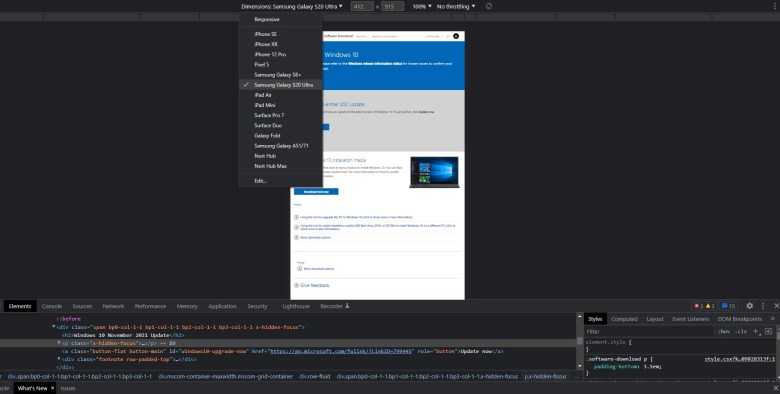Click go.microsoft.com fwlink URL in DOM
Image resolution: width=780 pixels, height=394 pixels.
point(341,351)
